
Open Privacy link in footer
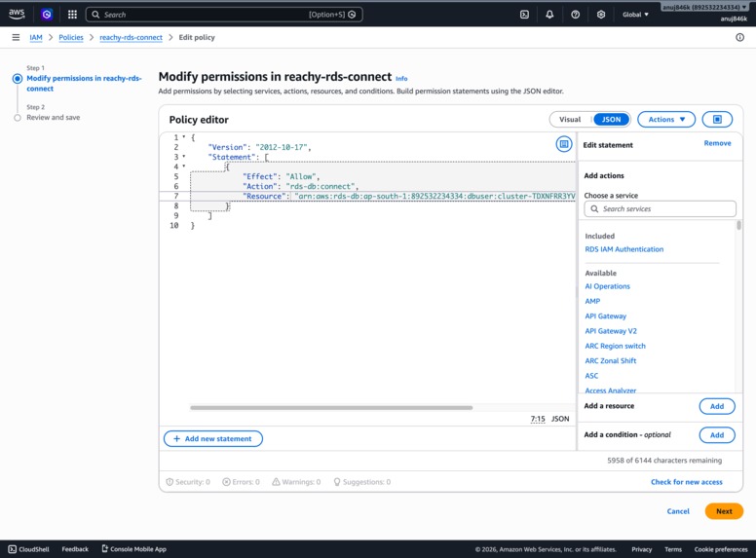point(641,549)
